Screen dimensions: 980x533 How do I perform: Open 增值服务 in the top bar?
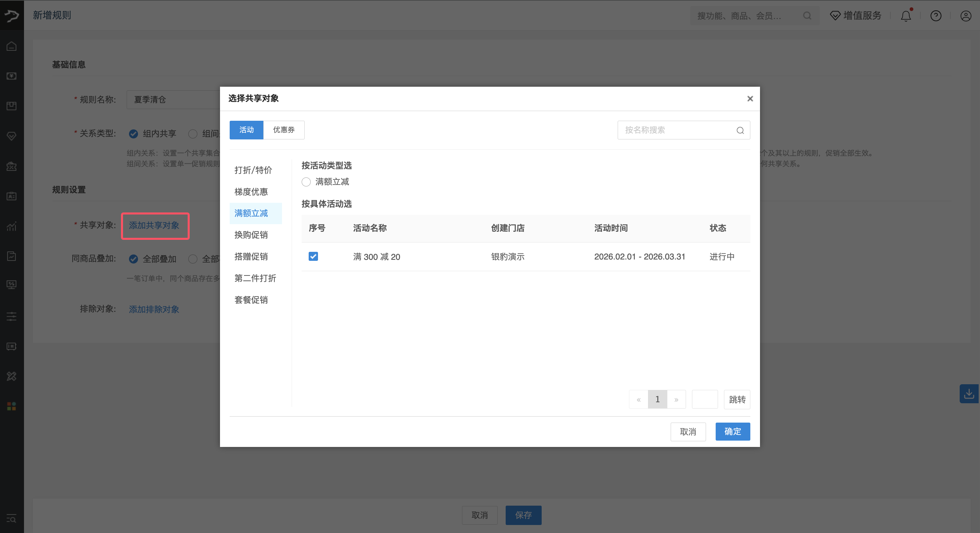pos(856,16)
